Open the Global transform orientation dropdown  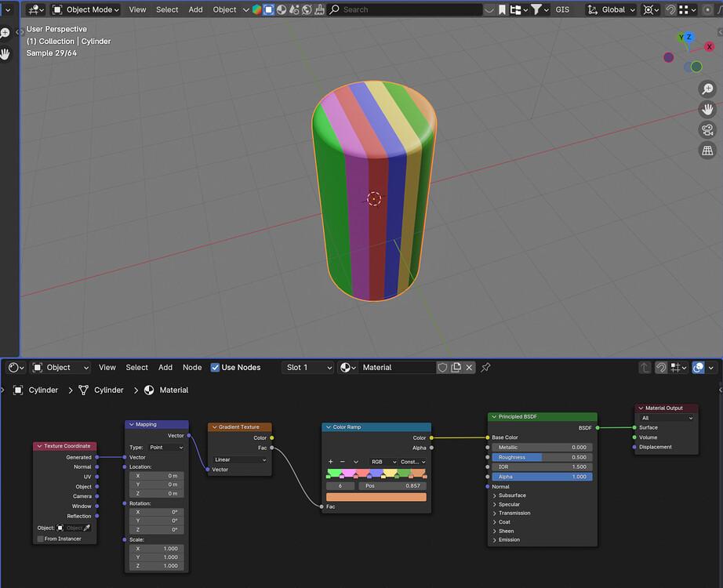pyautogui.click(x=612, y=9)
